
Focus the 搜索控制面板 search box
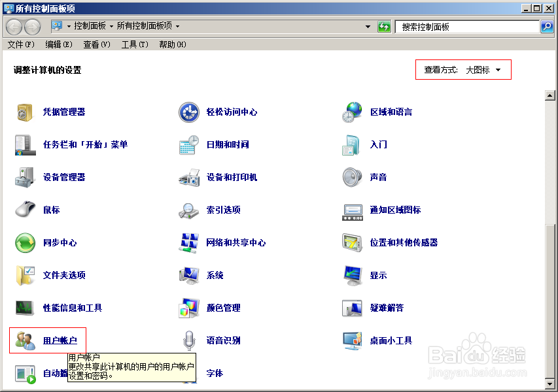467,27
